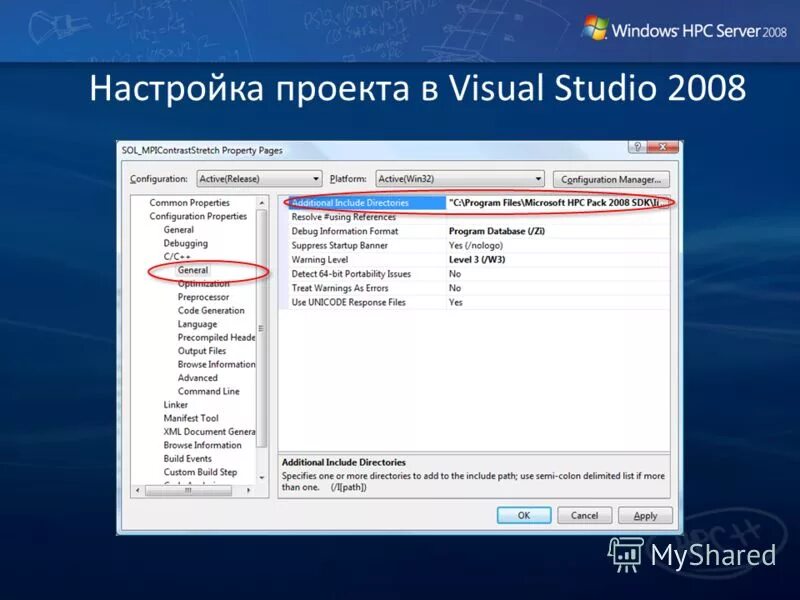Select Browse Information below XML Document Generator
Image resolution: width=800 pixels, height=600 pixels.
pyautogui.click(x=203, y=445)
